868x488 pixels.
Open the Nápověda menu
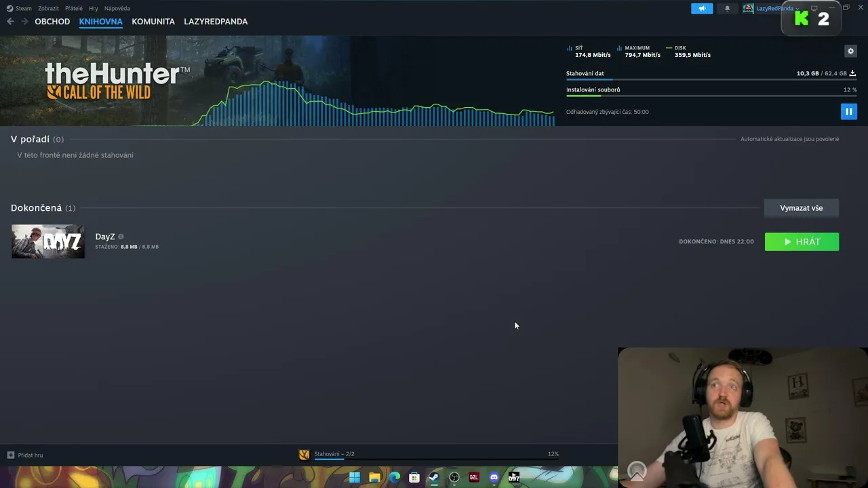point(117,8)
